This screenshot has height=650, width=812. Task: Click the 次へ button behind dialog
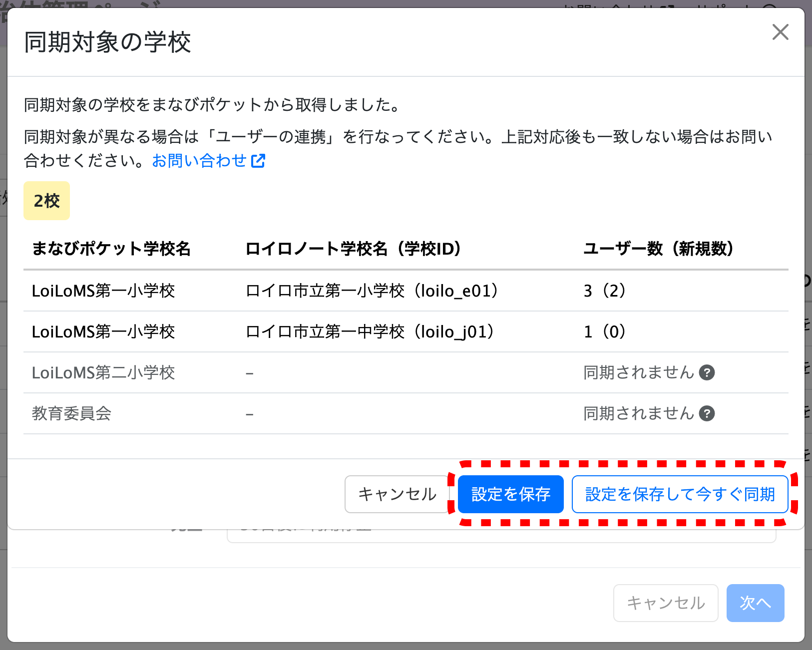pos(755,603)
